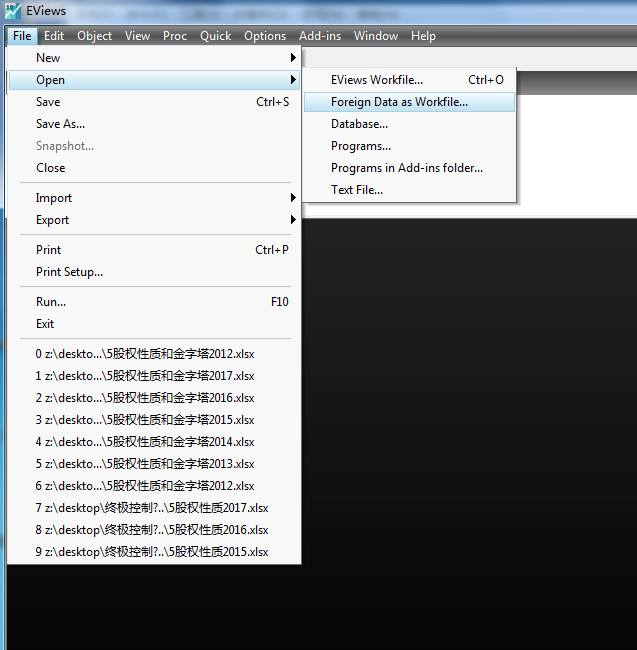Choose Programs in Add-ins folder...
637x650 pixels.
(x=409, y=168)
